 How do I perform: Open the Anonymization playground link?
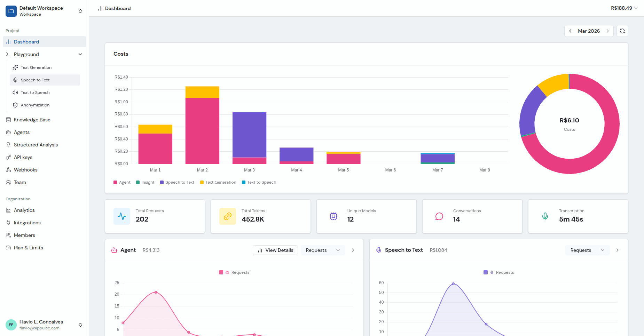pyautogui.click(x=45, y=105)
